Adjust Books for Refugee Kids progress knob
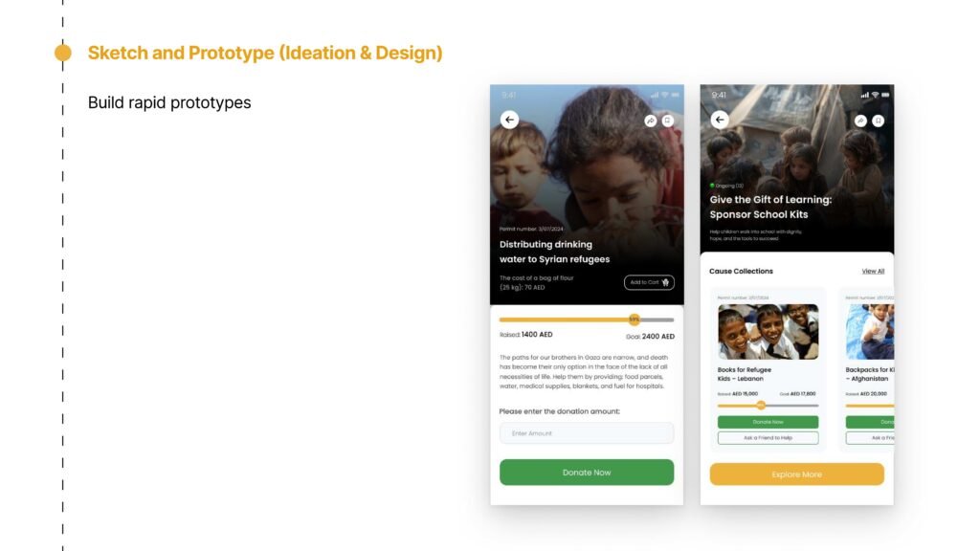The width and height of the screenshot is (980, 551). tap(761, 406)
